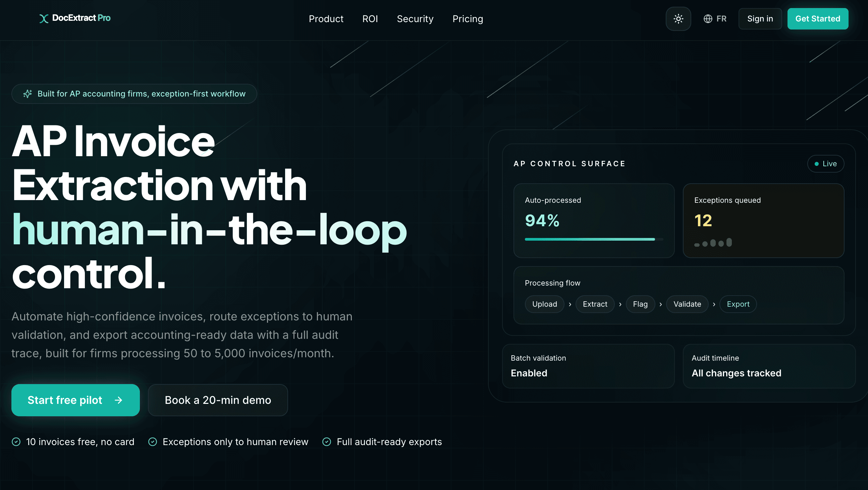868x490 pixels.
Task: Click the green Live status dot
Action: point(816,164)
